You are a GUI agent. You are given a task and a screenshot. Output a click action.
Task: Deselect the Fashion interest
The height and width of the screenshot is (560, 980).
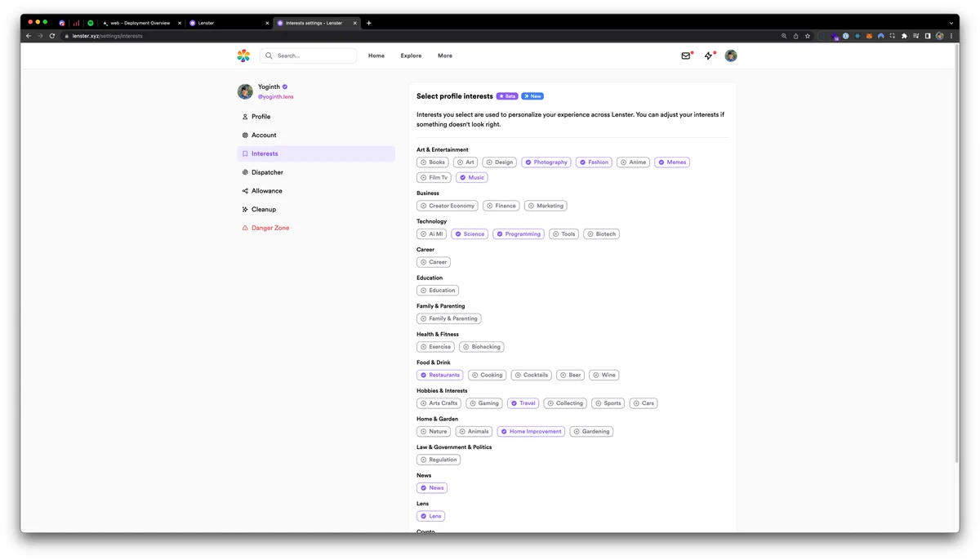coord(594,162)
